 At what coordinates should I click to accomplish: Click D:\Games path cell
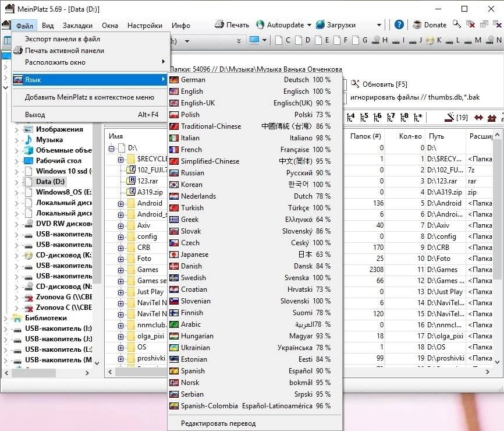[x=442, y=270]
